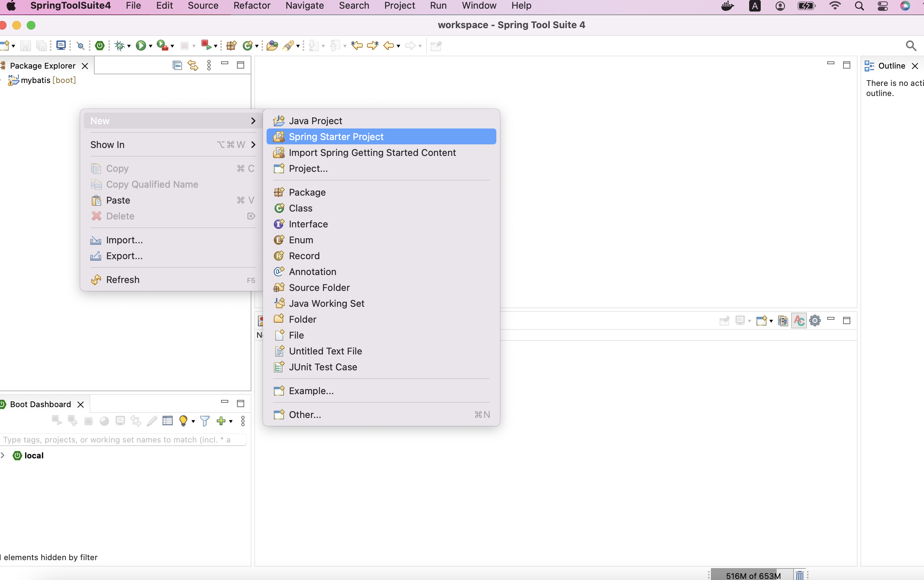Click the Boot Dashboard tag filter field
The image size is (924, 580).
pos(123,439)
